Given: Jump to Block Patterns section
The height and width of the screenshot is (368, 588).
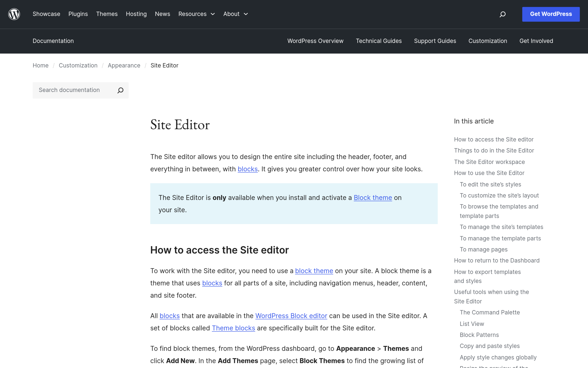Looking at the screenshot, I should pos(479,335).
